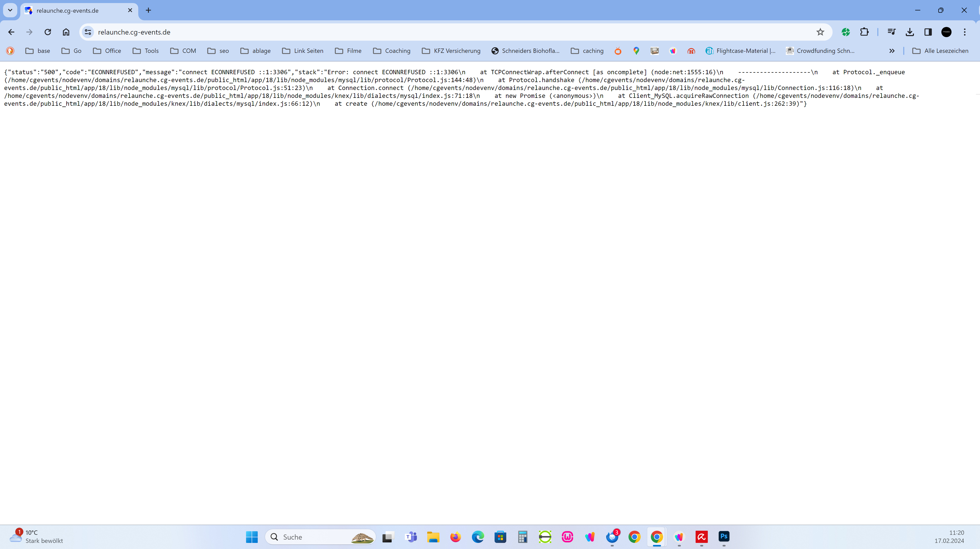Screen dimensions: 980x549
Task: Open the downloads icon
Action: click(910, 32)
